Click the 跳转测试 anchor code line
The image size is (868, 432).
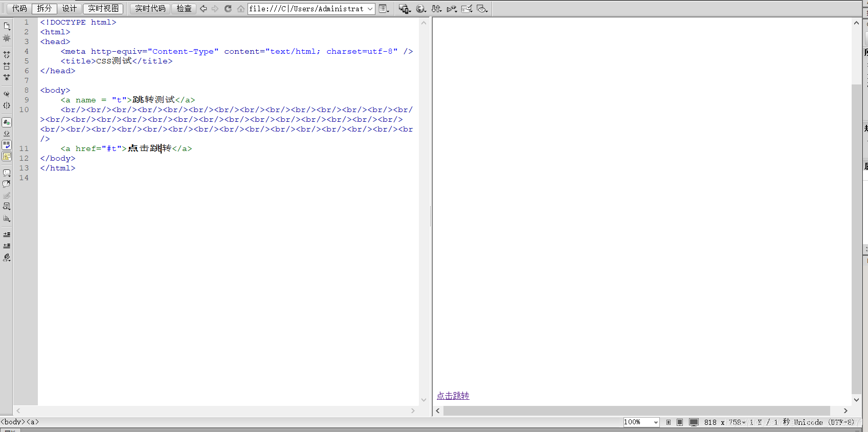(128, 100)
